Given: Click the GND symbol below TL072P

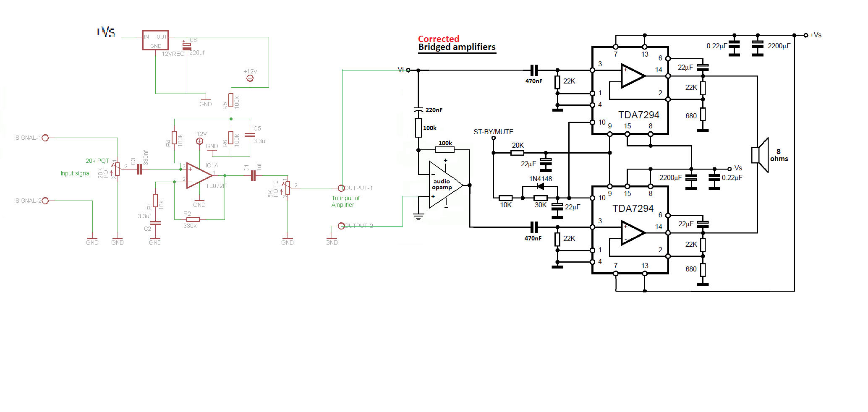Looking at the screenshot, I should pyautogui.click(x=199, y=201).
